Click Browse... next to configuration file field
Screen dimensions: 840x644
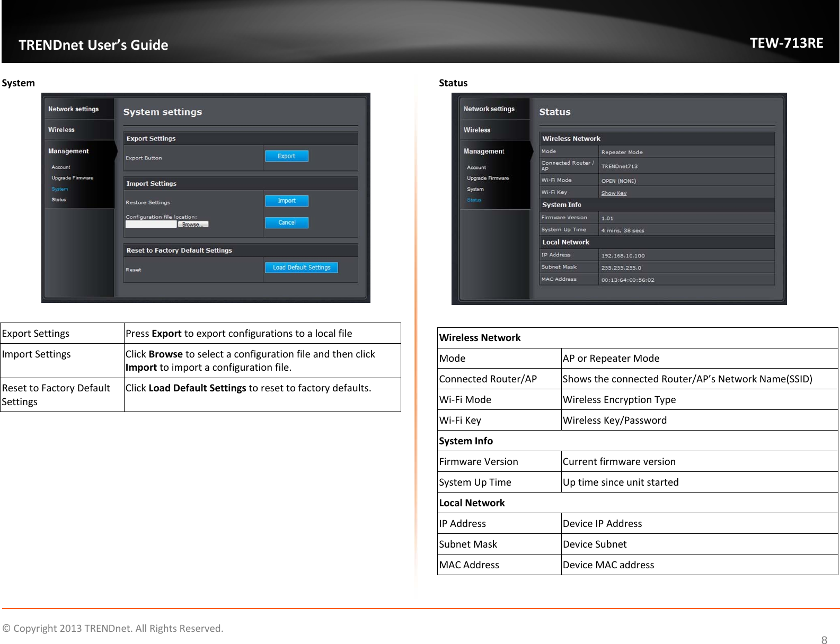(193, 225)
